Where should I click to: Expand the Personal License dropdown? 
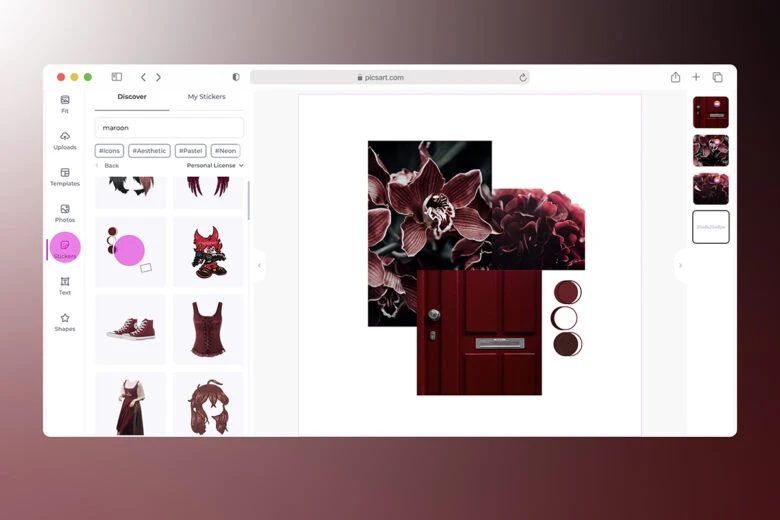215,165
